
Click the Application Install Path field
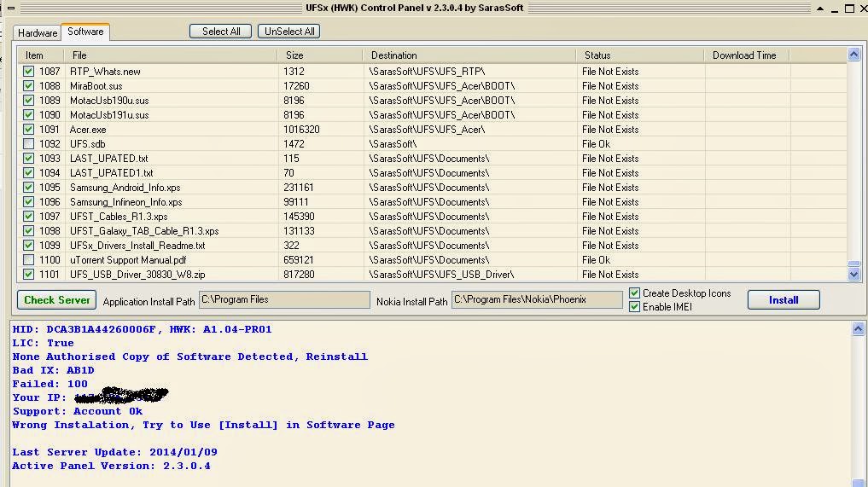point(284,300)
